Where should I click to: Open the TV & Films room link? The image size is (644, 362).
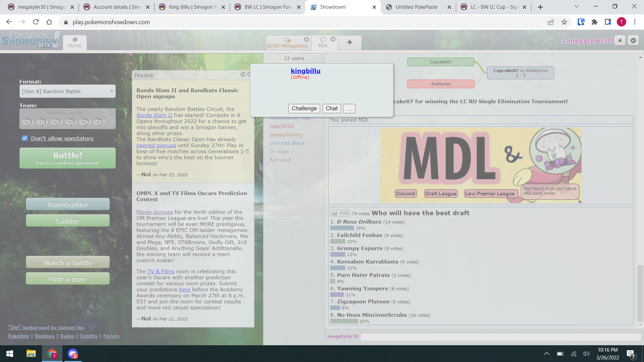[161, 271]
